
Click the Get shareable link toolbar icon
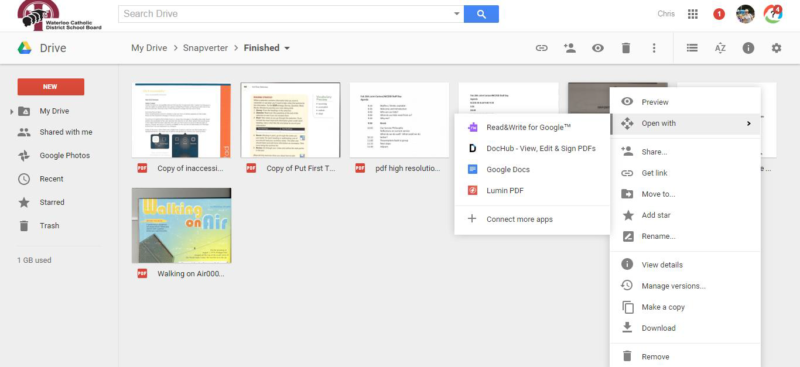(x=541, y=48)
